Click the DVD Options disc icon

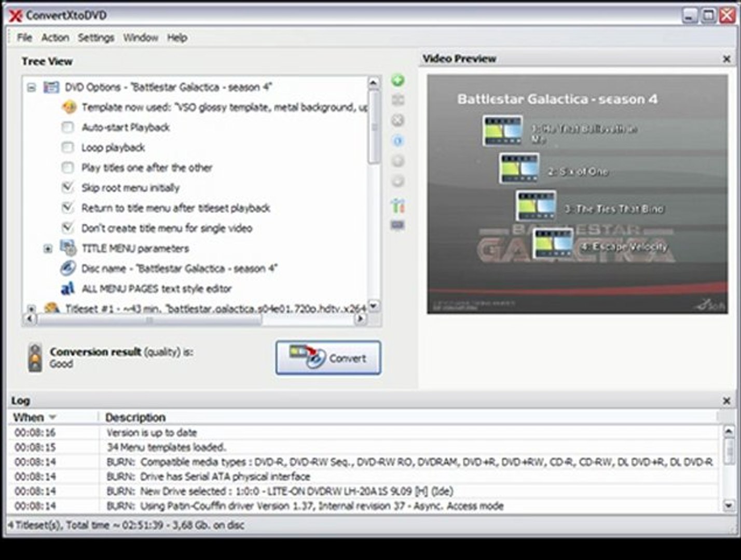[x=51, y=87]
